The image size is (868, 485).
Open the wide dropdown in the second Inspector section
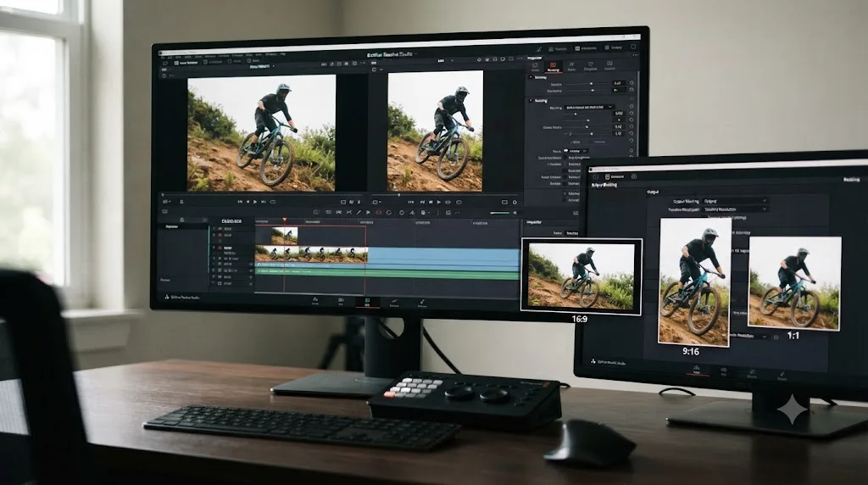(x=590, y=108)
